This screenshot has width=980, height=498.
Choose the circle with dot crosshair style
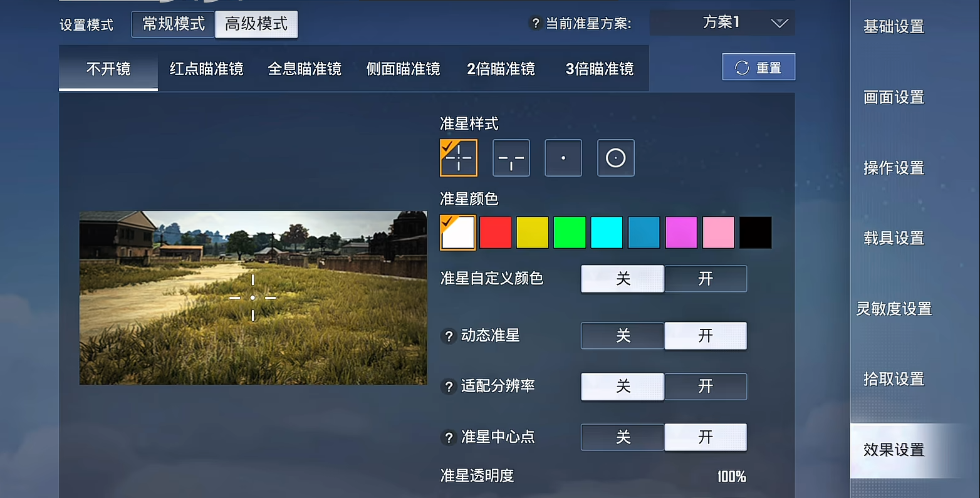click(x=615, y=158)
